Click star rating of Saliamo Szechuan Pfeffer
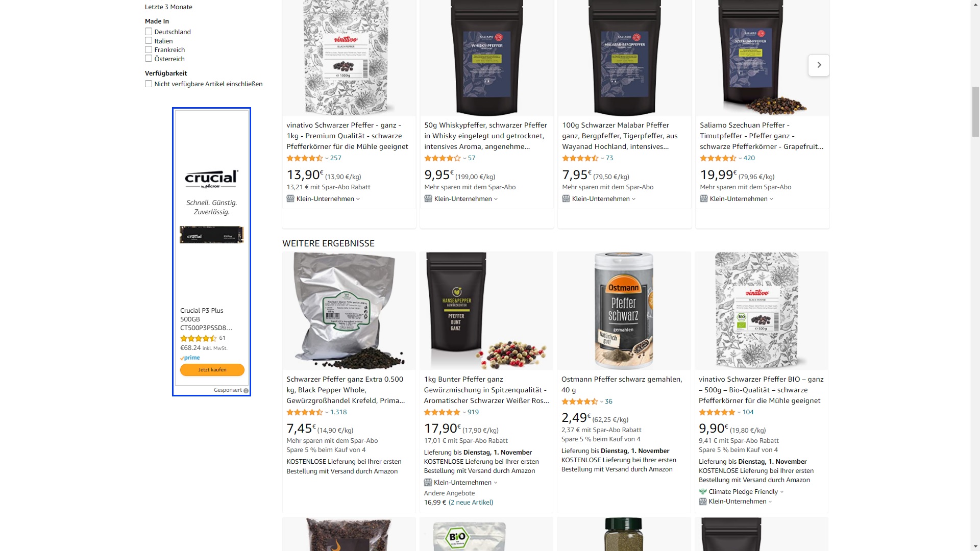Screen dimensions: 980x551 (x=718, y=158)
